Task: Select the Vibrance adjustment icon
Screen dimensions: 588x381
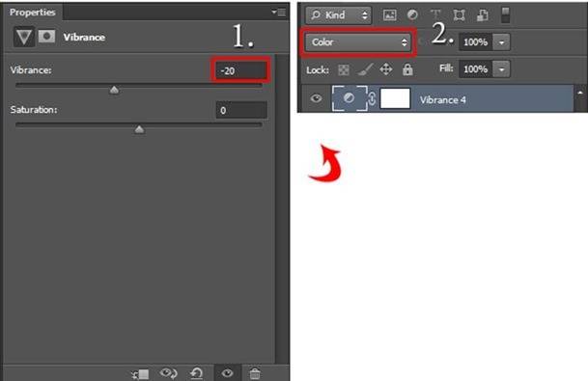Action: coord(24,37)
